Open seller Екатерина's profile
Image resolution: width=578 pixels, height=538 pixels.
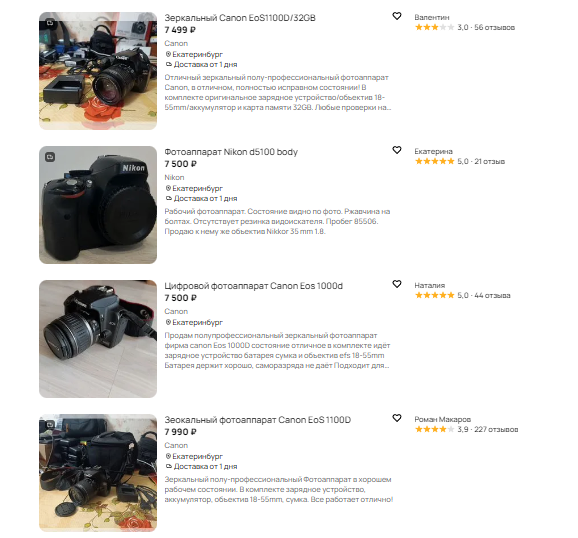(x=433, y=151)
